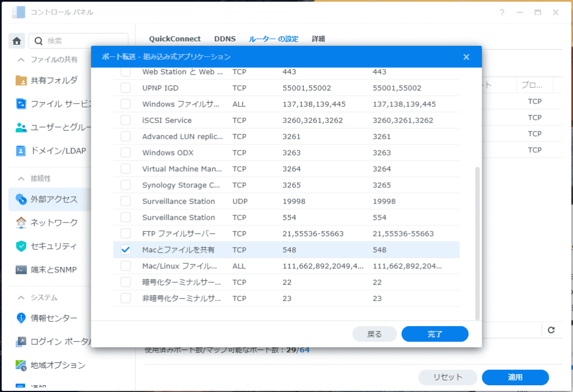Switch to the DDNS tab

pos(225,39)
